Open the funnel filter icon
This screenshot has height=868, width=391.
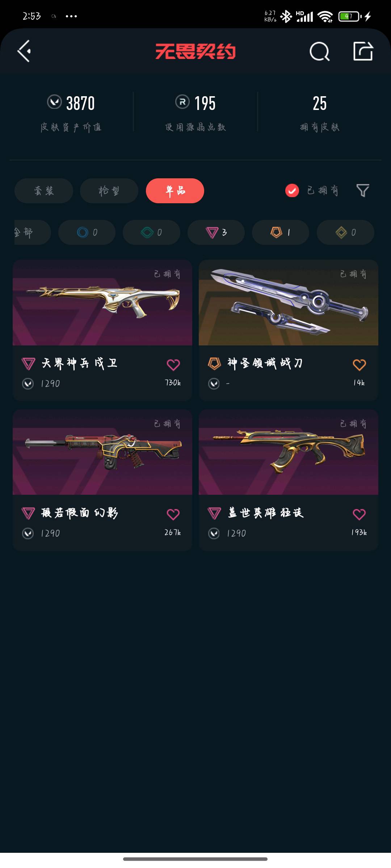point(363,190)
